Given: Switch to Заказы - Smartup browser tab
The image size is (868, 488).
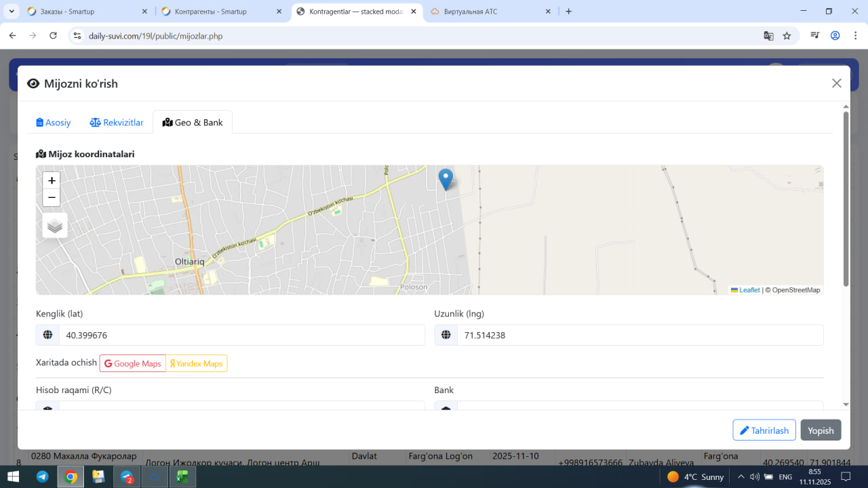Looking at the screenshot, I should 85,12.
